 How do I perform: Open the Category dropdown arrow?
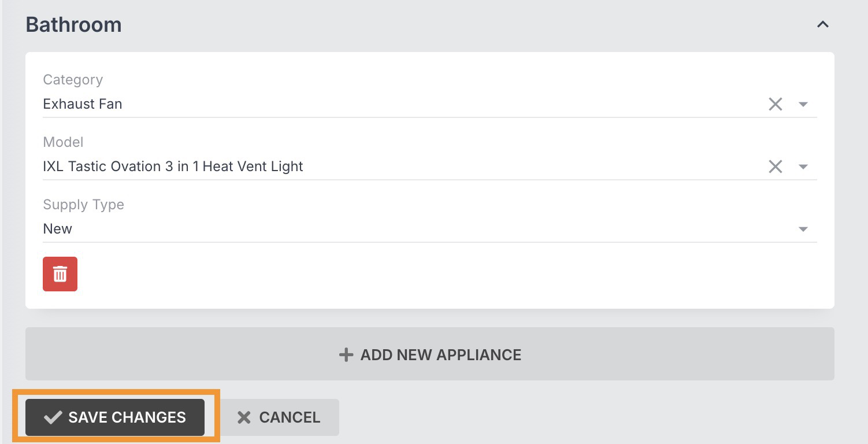coord(803,105)
